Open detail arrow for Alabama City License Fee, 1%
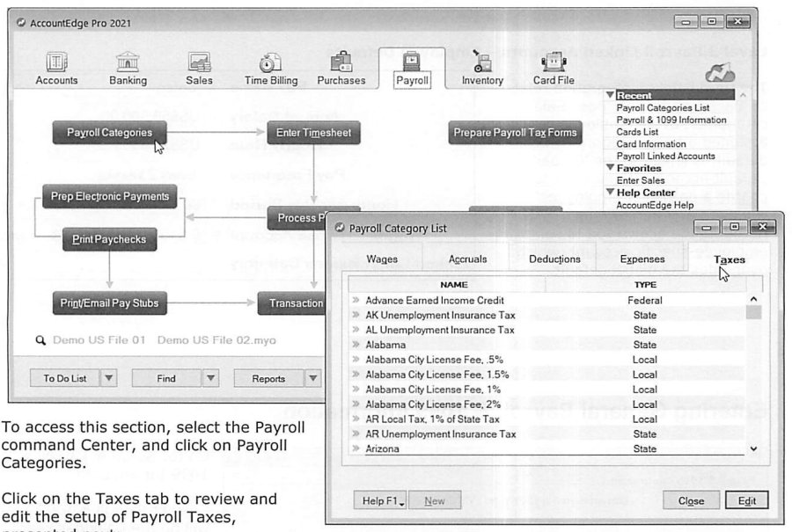 [x=356, y=390]
